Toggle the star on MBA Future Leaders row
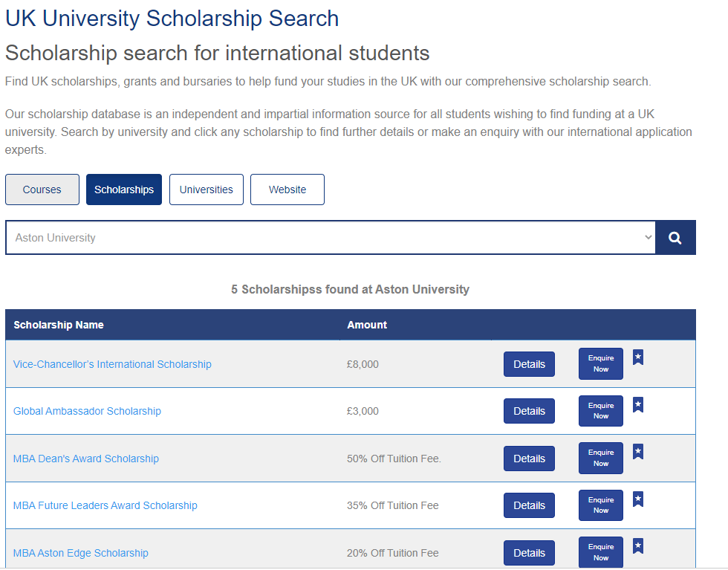This screenshot has height=570, width=728. [637, 499]
